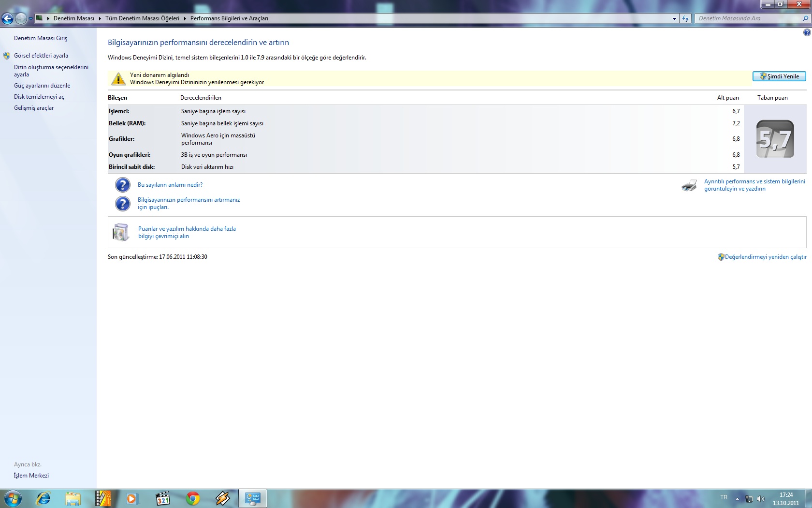This screenshot has width=812, height=508.
Task: Launch Internet Explorer from taskbar
Action: tap(43, 498)
